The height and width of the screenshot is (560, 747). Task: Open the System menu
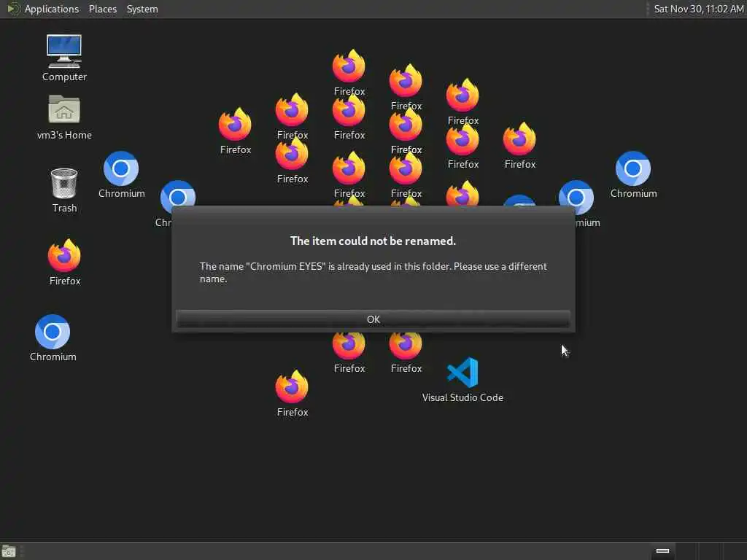[142, 9]
